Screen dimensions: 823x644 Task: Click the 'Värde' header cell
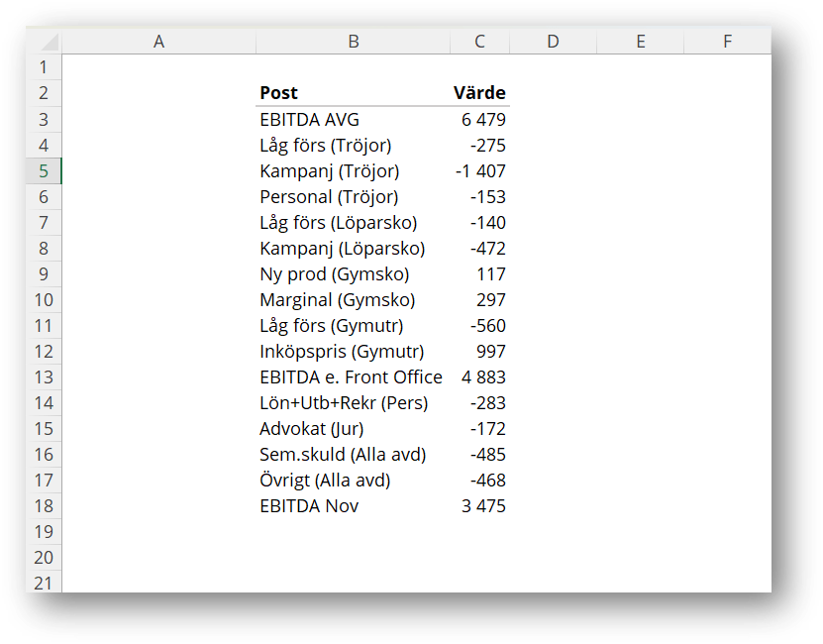click(x=479, y=93)
